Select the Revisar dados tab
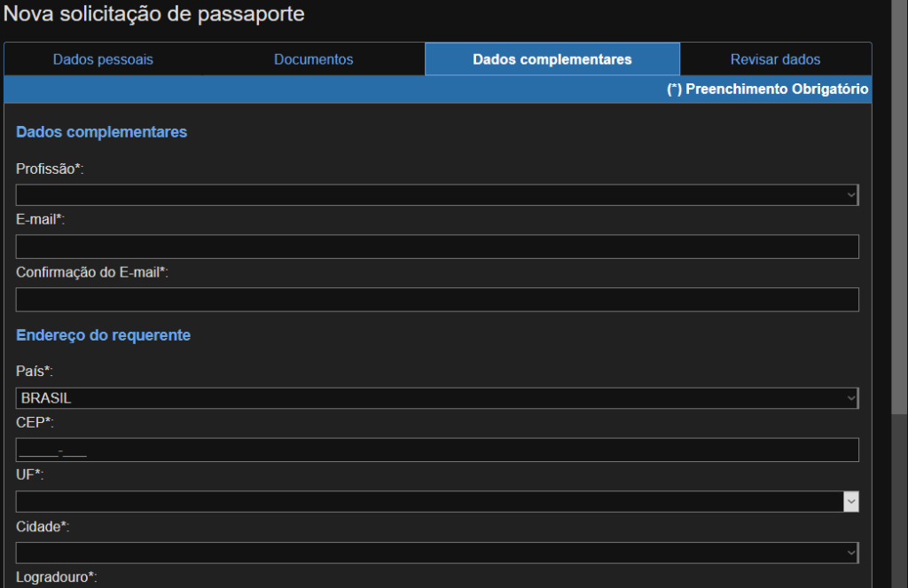908x588 pixels. (x=775, y=59)
